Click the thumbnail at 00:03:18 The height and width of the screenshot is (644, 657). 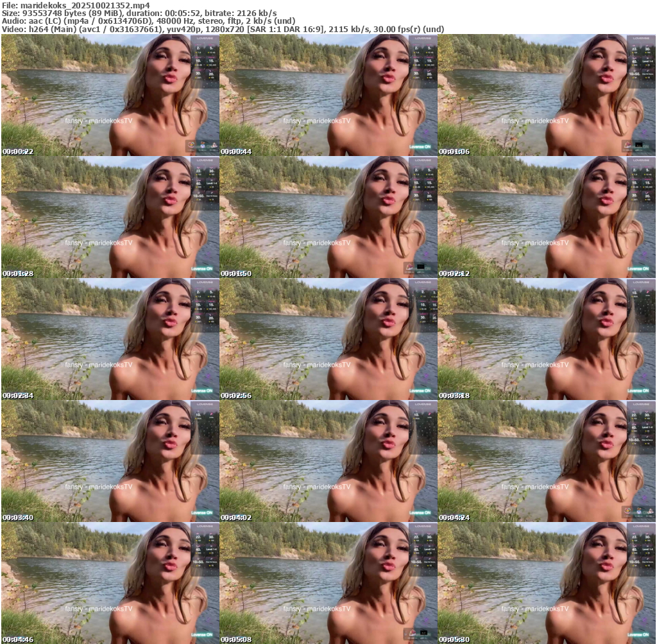point(547,339)
